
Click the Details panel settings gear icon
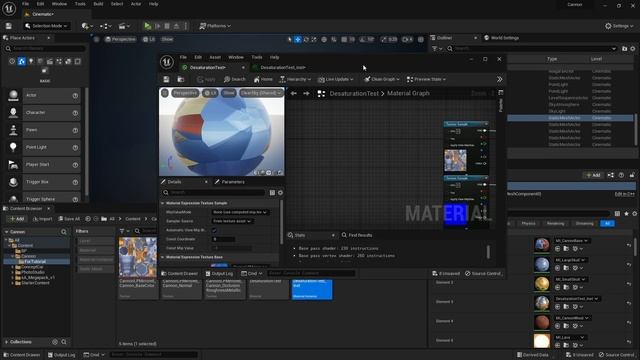coord(280,192)
